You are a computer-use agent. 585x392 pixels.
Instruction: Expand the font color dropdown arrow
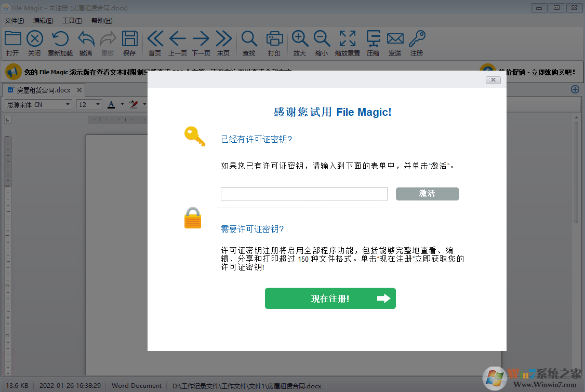coord(123,104)
